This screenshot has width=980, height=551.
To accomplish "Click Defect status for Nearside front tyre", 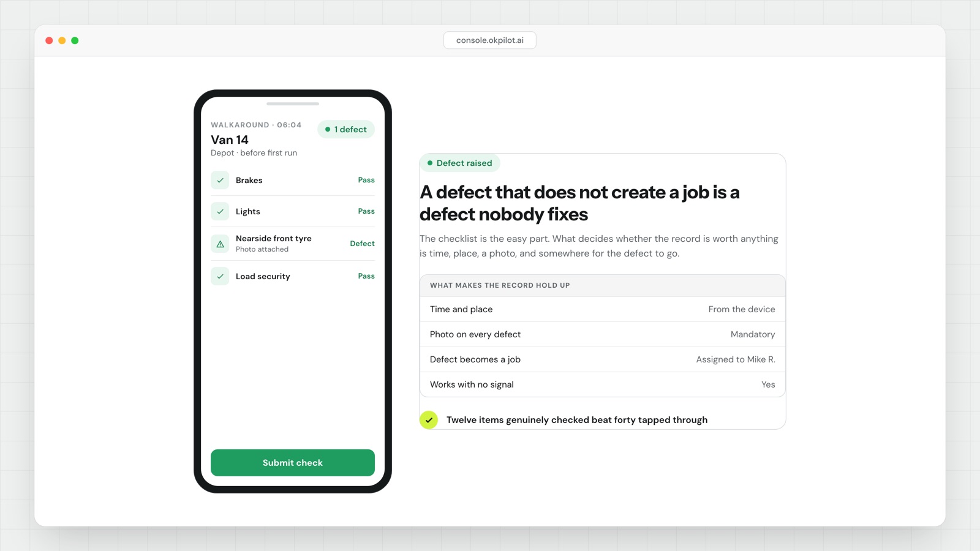I will [363, 244].
